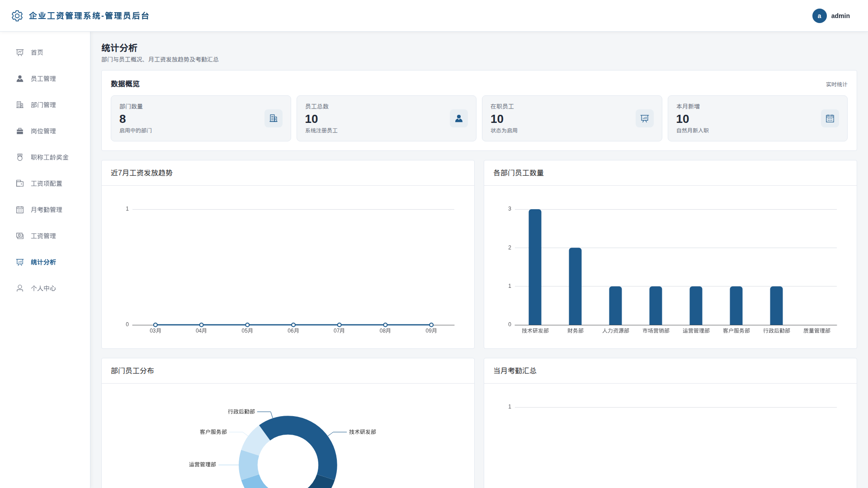Click the 企业工资管理系统-管理员后台 title
The image size is (868, 488).
pyautogui.click(x=89, y=16)
